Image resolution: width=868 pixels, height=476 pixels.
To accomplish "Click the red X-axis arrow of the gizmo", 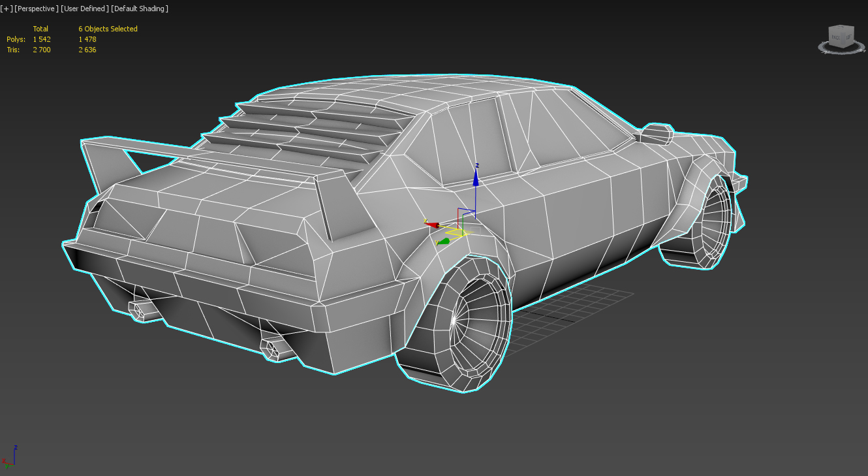I will tap(431, 225).
